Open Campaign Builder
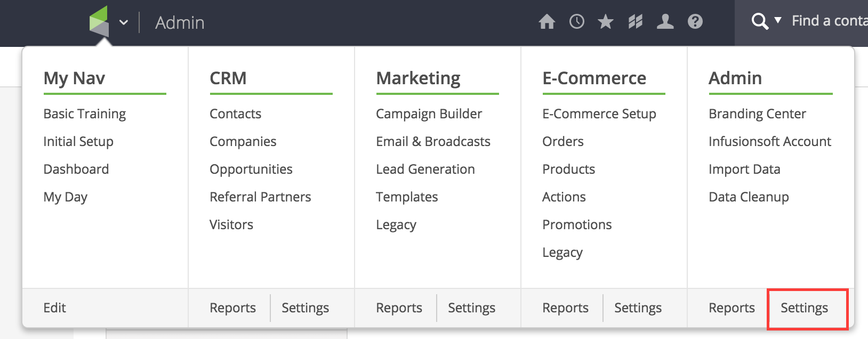This screenshot has width=868, height=339. click(429, 114)
